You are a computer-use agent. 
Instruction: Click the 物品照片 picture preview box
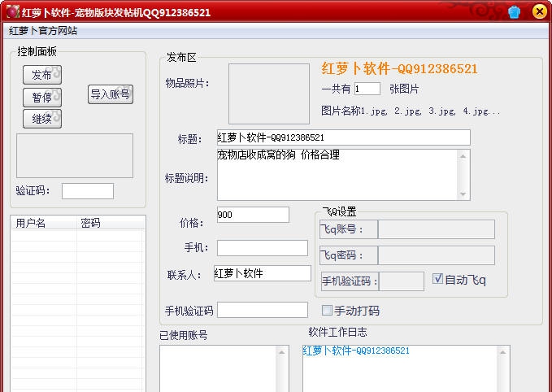click(269, 94)
